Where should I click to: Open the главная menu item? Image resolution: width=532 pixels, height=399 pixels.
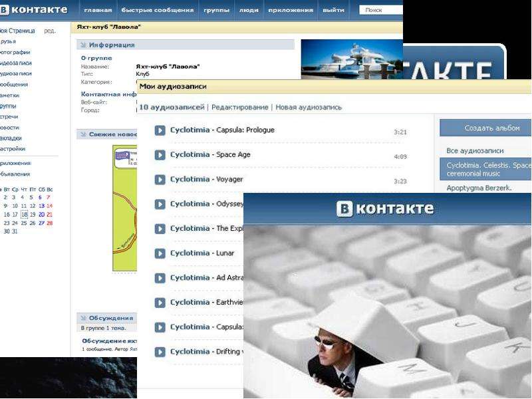click(x=98, y=10)
